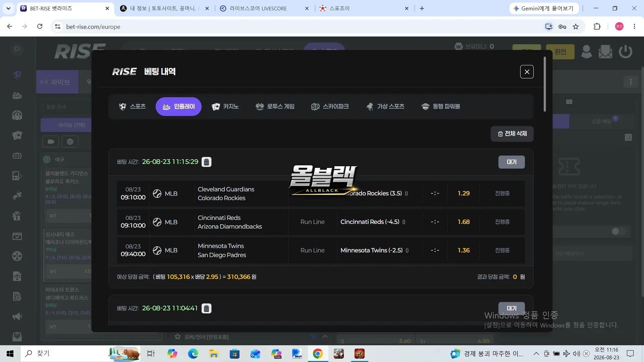This screenshot has width=644, height=362.
Task: Bookmark this page with the star icon
Action: tap(576, 26)
